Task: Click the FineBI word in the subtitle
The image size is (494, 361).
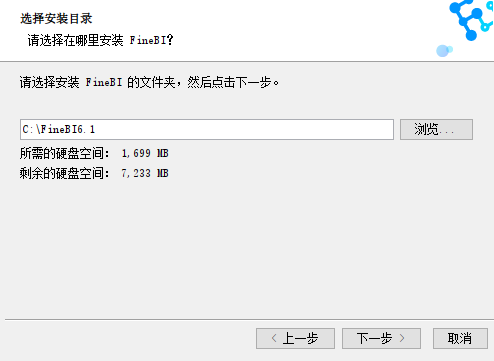Action: 148,40
